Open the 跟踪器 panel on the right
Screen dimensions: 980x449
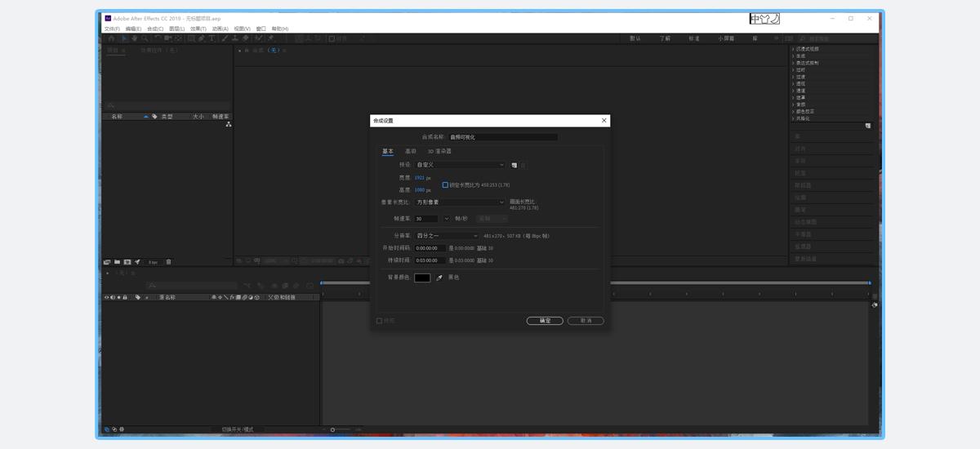click(803, 185)
